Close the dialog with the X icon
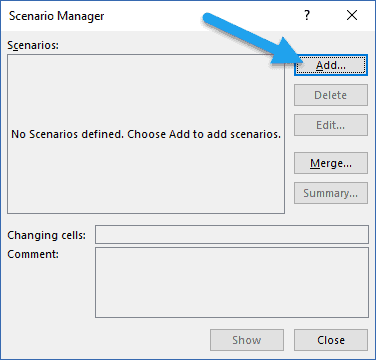The image size is (376, 360). coord(352,15)
